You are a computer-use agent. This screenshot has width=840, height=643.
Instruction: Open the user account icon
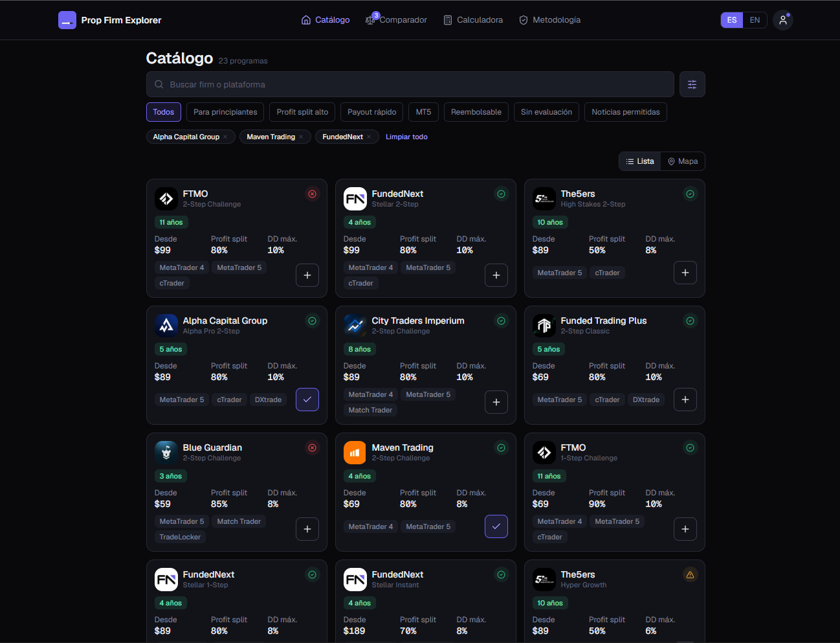point(783,20)
